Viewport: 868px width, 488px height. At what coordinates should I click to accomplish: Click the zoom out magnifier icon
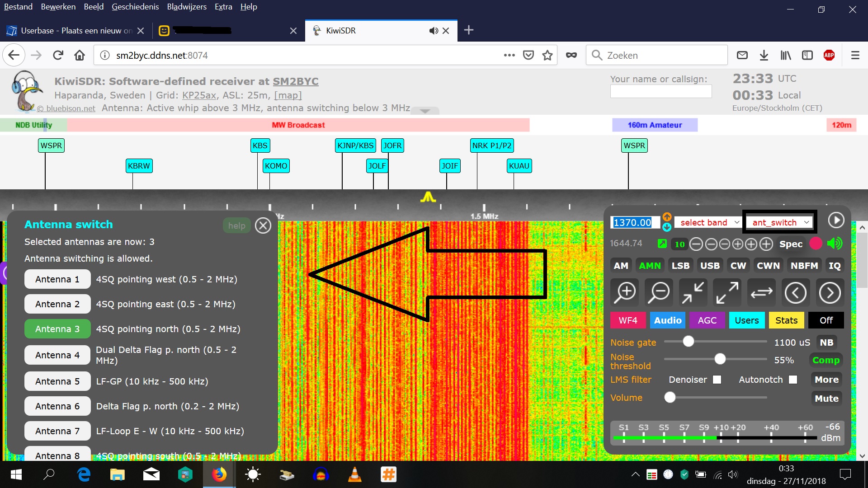pyautogui.click(x=659, y=293)
